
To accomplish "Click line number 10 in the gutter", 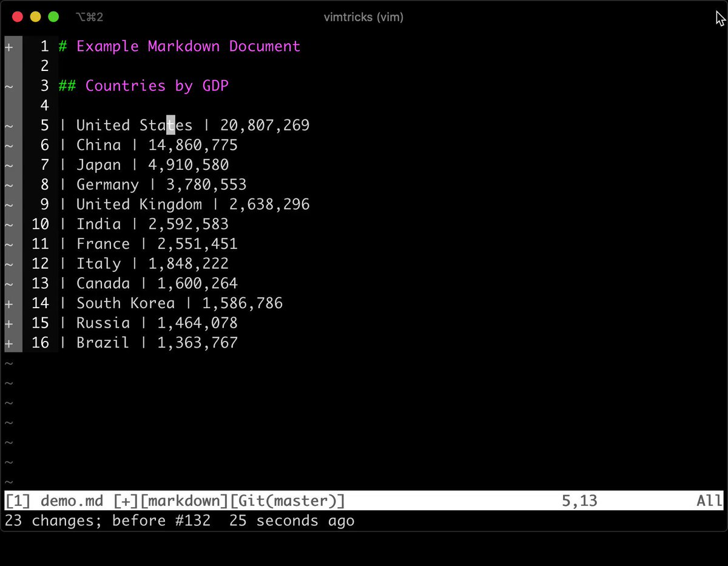I will (40, 224).
